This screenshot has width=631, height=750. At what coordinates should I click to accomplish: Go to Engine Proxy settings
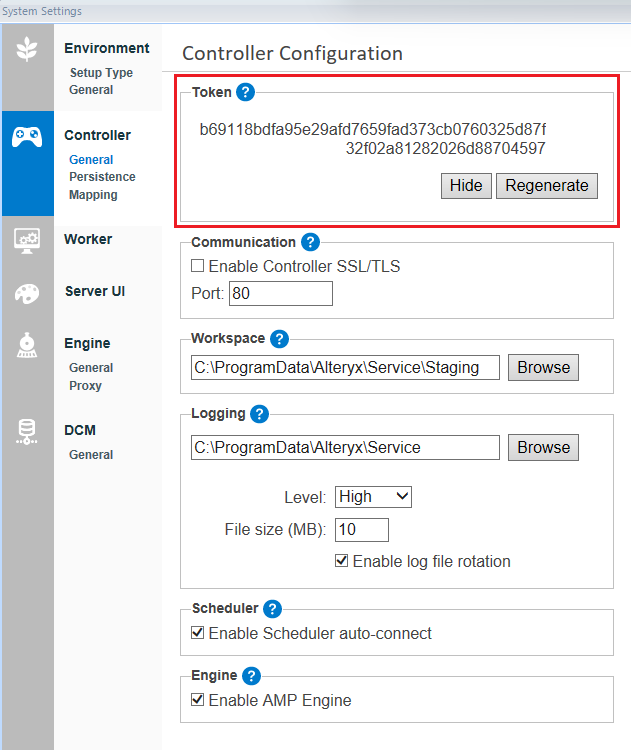click(85, 386)
